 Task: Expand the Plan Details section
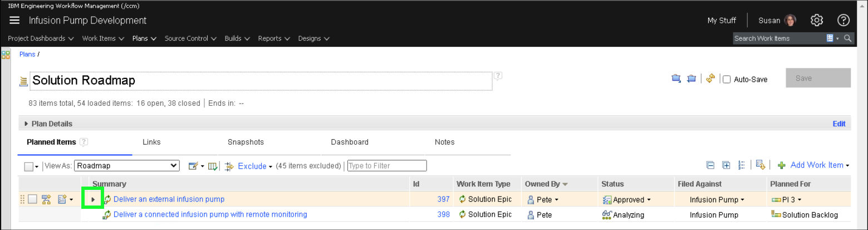pyautogui.click(x=26, y=124)
